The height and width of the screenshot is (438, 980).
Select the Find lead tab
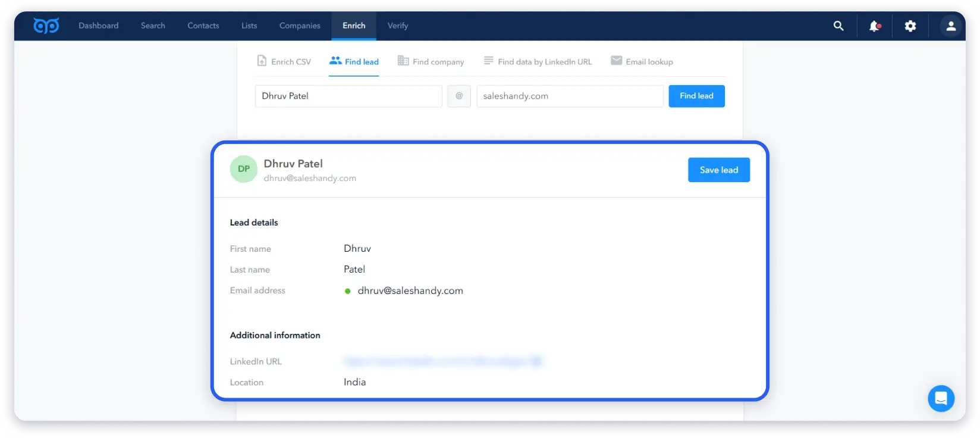(354, 61)
